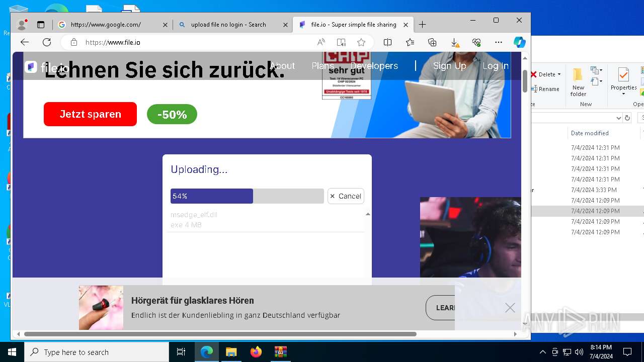Go back in Edge browser
The height and width of the screenshot is (362, 644).
25,42
